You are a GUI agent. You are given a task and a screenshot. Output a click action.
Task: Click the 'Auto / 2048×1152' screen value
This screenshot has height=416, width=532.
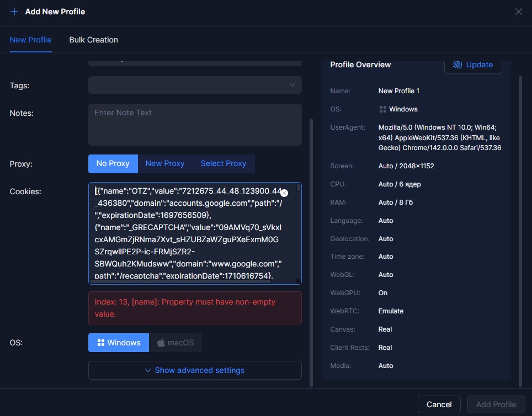pos(406,166)
